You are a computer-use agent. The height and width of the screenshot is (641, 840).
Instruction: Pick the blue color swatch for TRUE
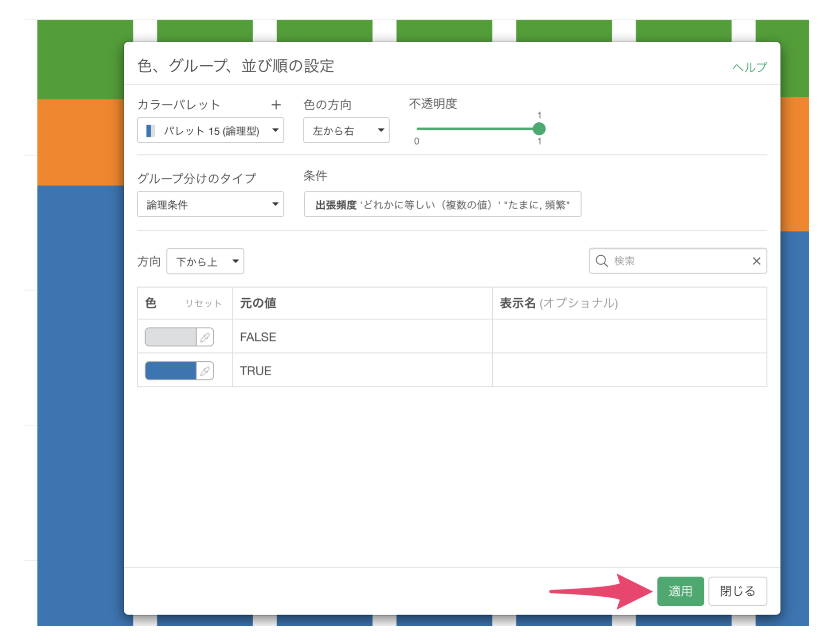click(x=171, y=371)
